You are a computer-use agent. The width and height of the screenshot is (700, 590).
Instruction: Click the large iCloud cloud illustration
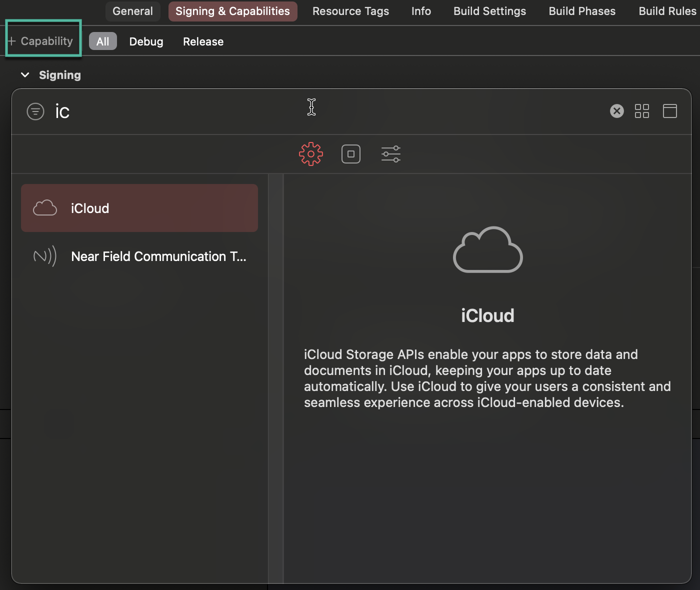point(487,250)
